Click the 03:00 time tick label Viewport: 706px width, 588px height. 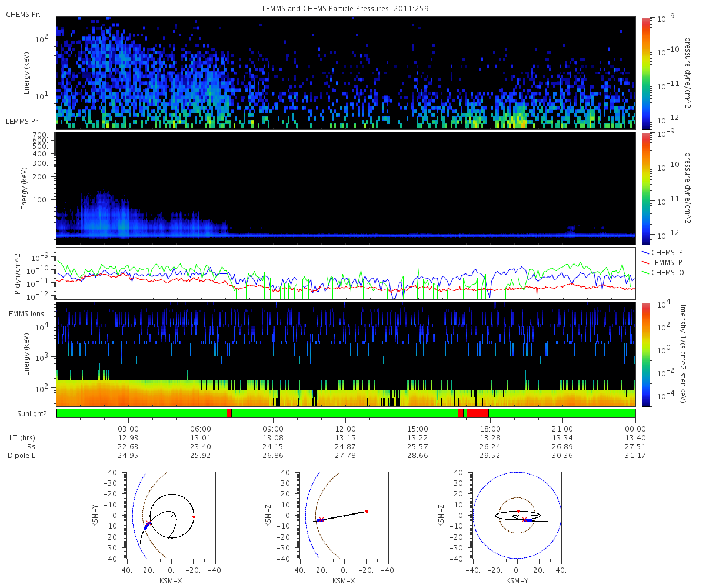(129, 429)
